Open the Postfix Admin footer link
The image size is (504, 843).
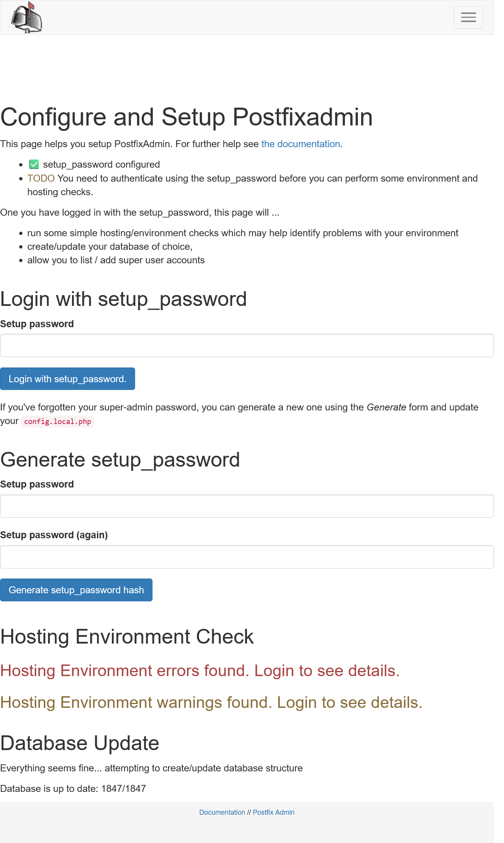pos(274,812)
